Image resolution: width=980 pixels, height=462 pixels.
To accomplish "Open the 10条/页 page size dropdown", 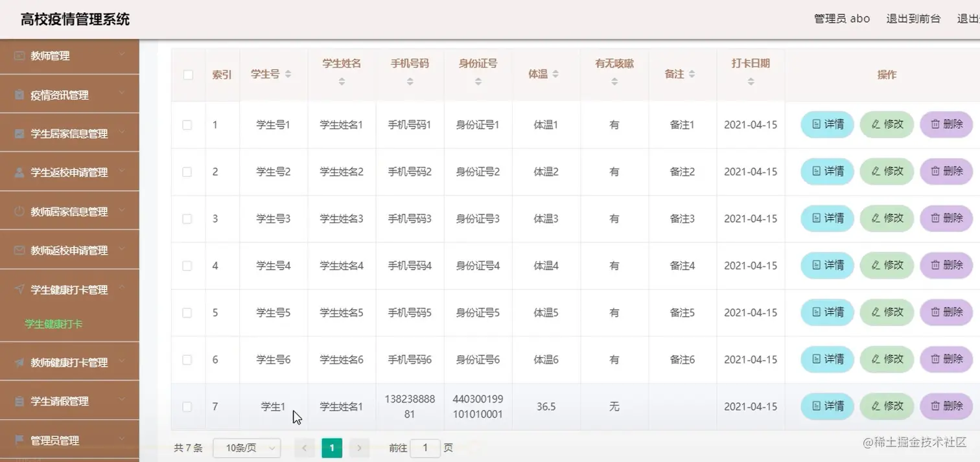I will point(246,448).
